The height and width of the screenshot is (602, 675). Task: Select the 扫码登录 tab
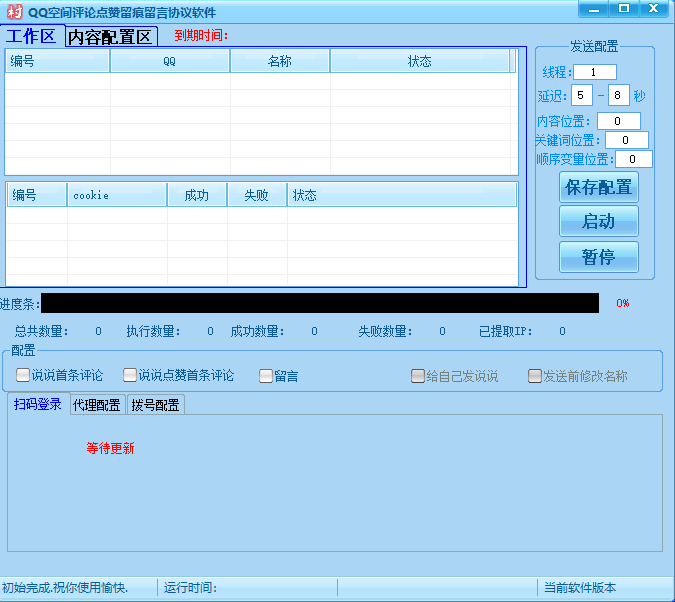38,405
